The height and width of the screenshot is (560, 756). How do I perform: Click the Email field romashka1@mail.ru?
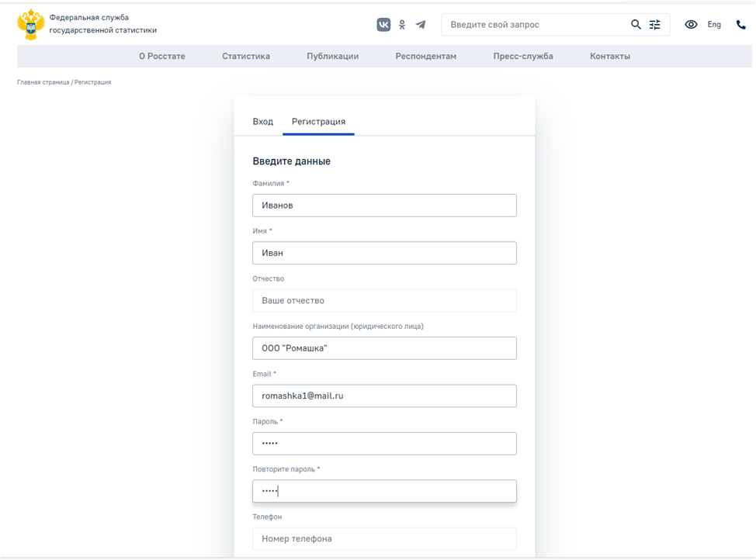(x=384, y=396)
